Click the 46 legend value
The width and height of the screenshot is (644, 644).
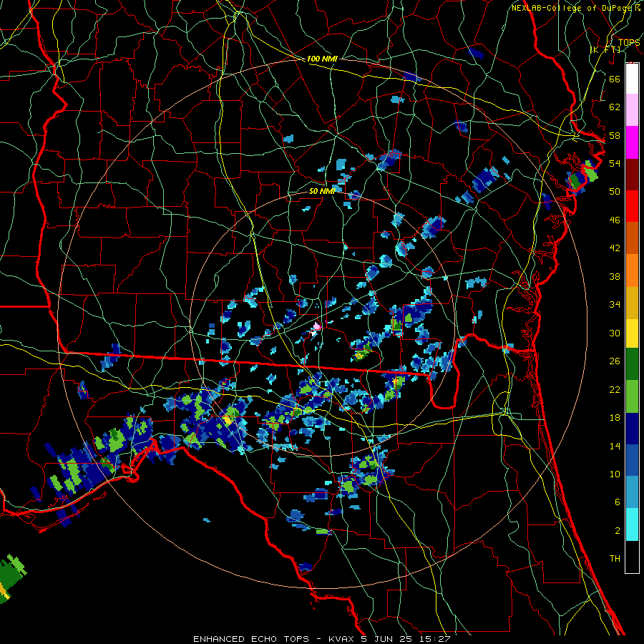(615, 220)
